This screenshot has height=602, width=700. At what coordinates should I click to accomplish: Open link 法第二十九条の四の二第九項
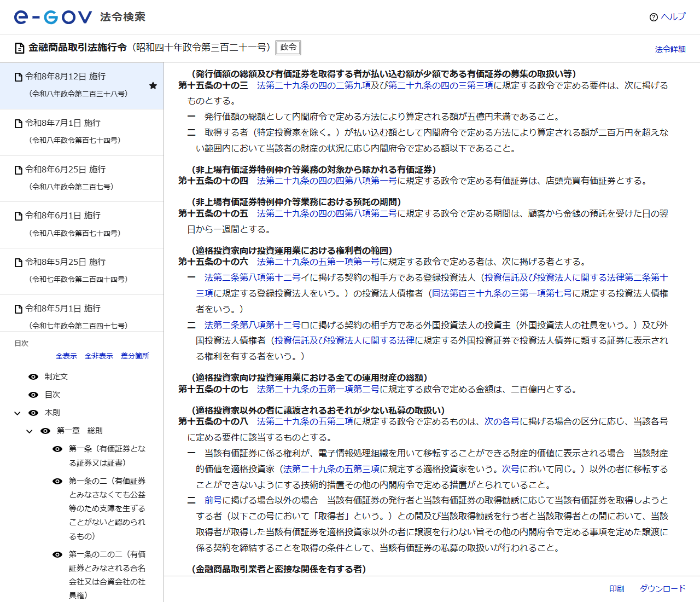tap(314, 85)
